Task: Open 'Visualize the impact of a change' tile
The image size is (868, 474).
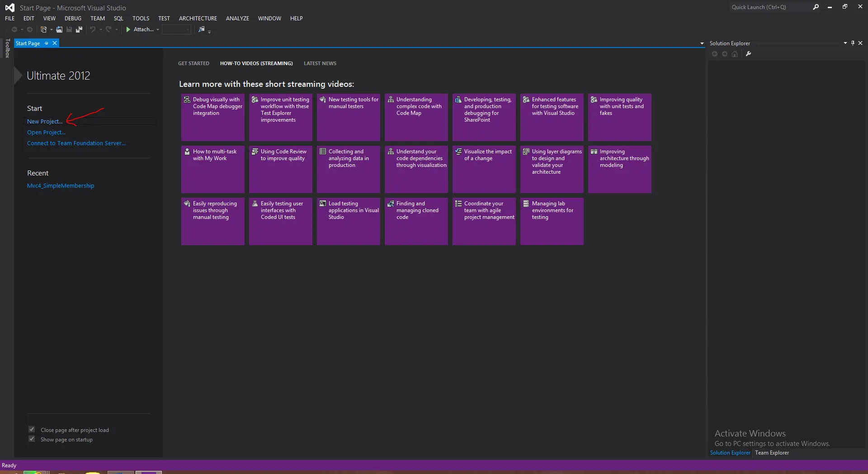Action: [484, 169]
